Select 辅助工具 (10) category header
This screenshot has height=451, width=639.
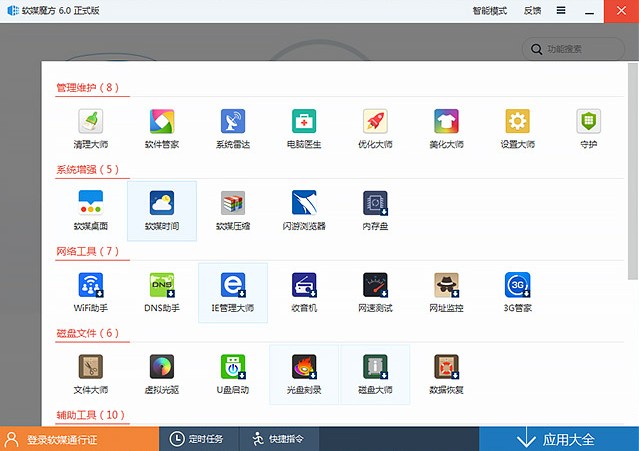[x=90, y=415]
